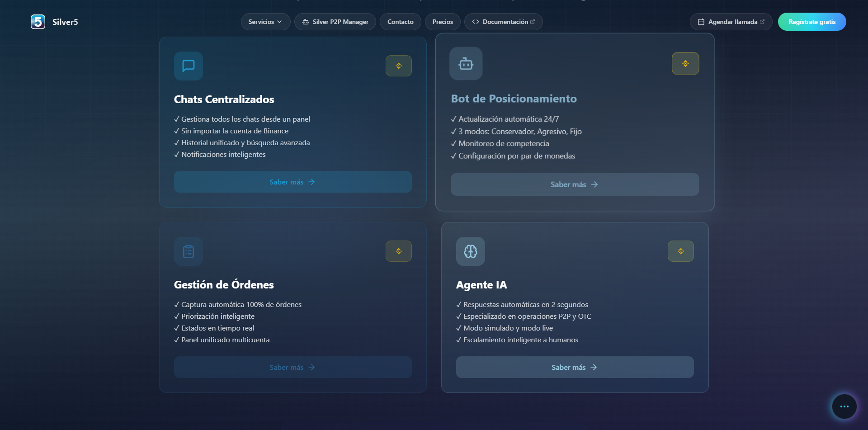Click the Binance badge on Gestión de Órdenes card
868x430 pixels.
coord(398,251)
